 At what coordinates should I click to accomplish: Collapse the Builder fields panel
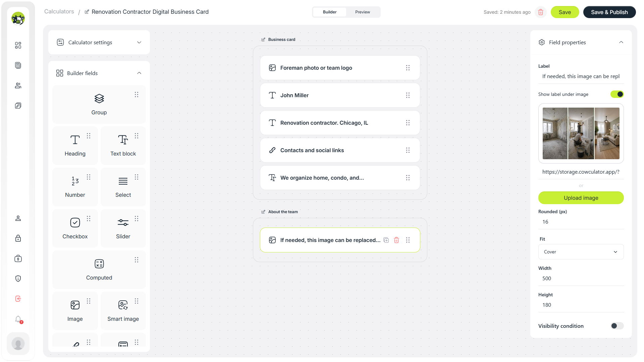[139, 73]
